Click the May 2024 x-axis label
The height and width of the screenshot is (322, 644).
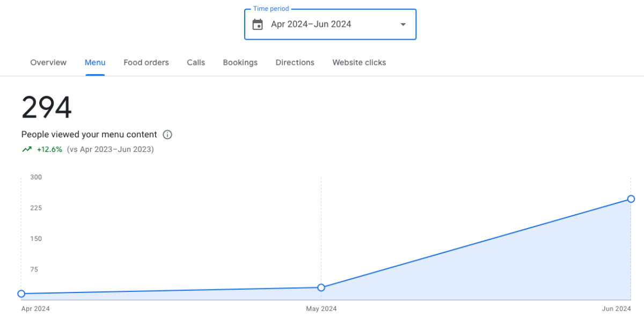coord(321,309)
